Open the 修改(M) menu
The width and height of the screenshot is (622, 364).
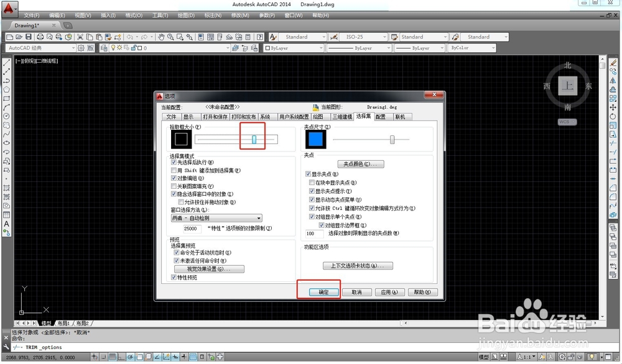coord(240,16)
